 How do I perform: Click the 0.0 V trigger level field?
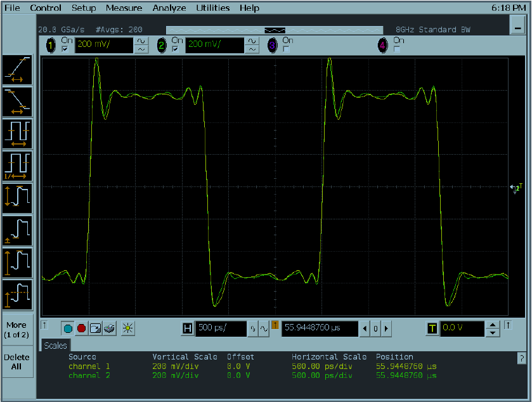pyautogui.click(x=462, y=328)
